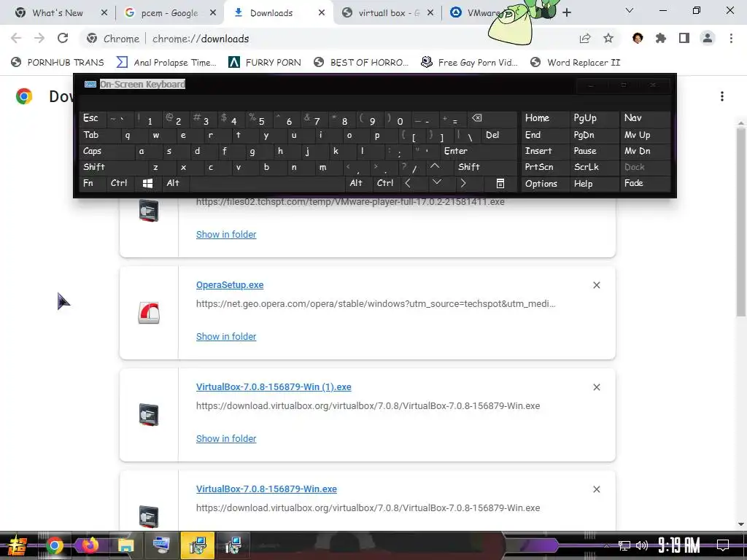Open a new tab with plus button
Image resolution: width=747 pixels, height=560 pixels.
tap(566, 13)
